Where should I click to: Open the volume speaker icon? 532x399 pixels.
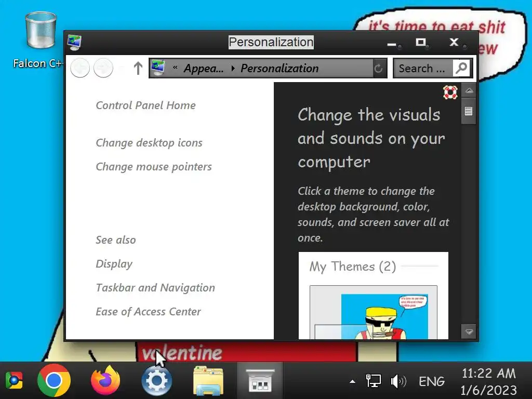click(x=398, y=381)
